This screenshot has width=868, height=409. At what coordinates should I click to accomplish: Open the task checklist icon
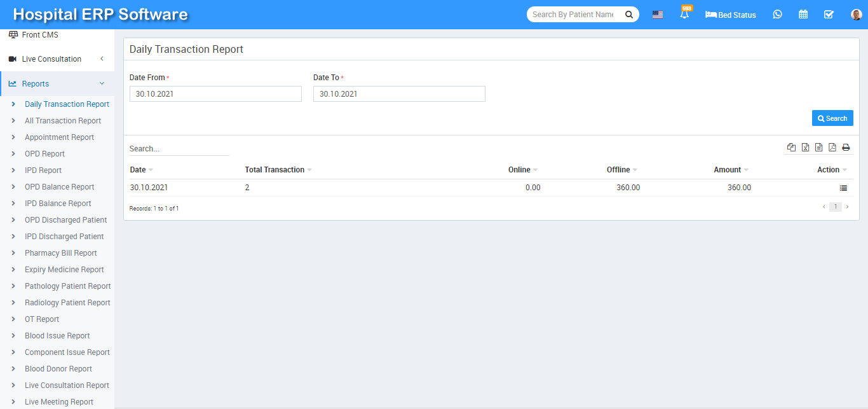829,15
